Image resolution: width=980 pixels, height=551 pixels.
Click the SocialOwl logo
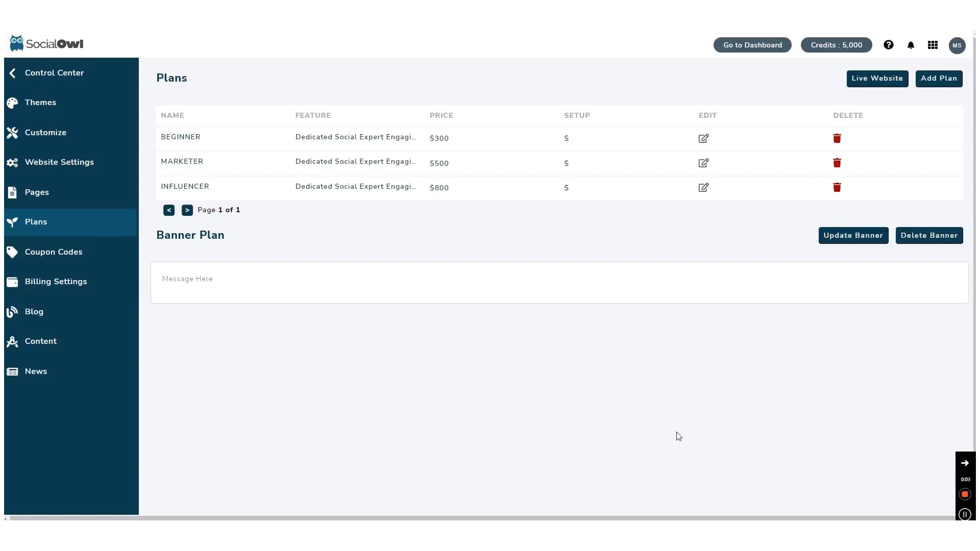[x=46, y=43]
